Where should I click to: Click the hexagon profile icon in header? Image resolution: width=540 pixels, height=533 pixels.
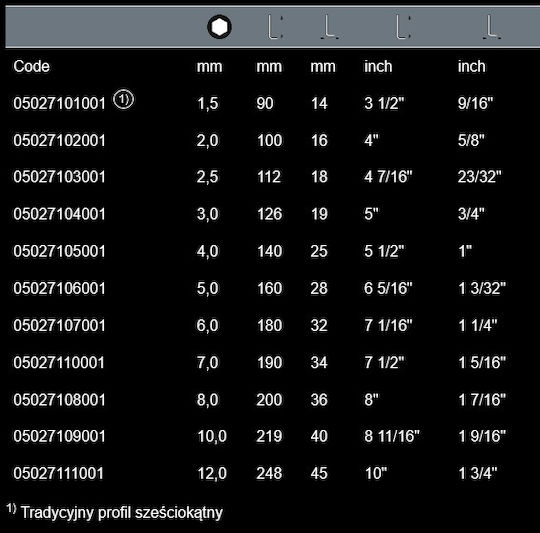(x=220, y=27)
